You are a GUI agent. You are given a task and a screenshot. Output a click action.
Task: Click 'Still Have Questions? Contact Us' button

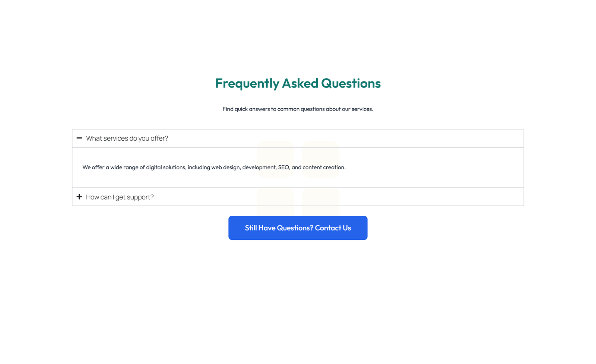point(298,227)
